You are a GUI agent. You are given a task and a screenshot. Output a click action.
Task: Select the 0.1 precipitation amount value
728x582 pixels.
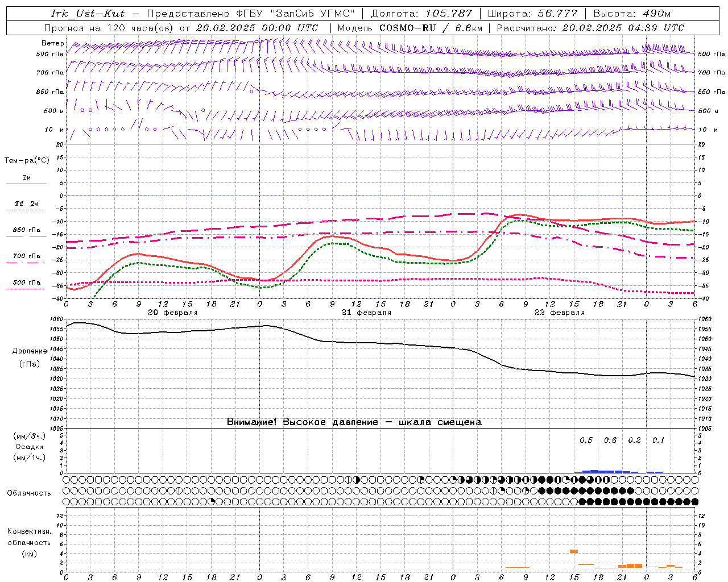(658, 440)
